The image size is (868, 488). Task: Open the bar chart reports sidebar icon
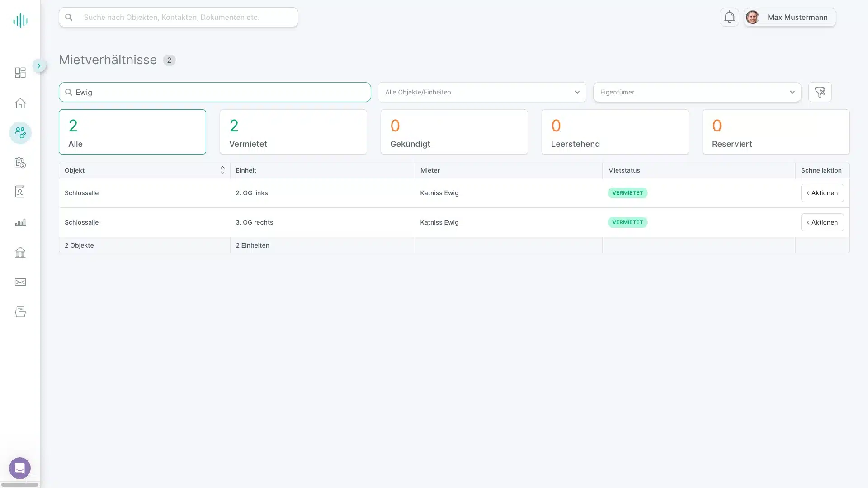20,222
